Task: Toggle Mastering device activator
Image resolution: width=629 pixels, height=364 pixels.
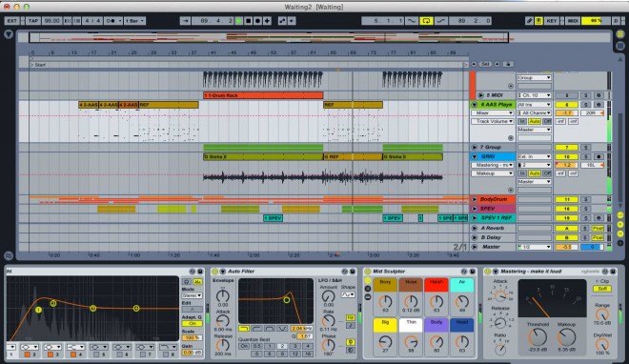Action: (487, 272)
